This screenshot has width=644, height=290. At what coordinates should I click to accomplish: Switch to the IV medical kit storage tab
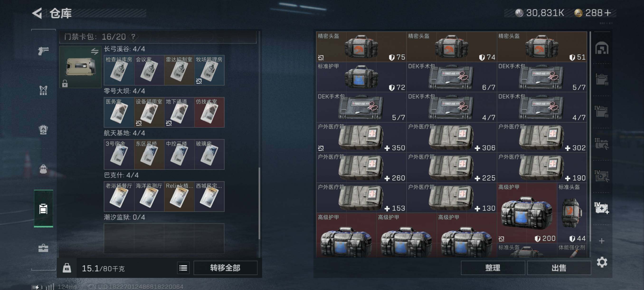coord(601,208)
